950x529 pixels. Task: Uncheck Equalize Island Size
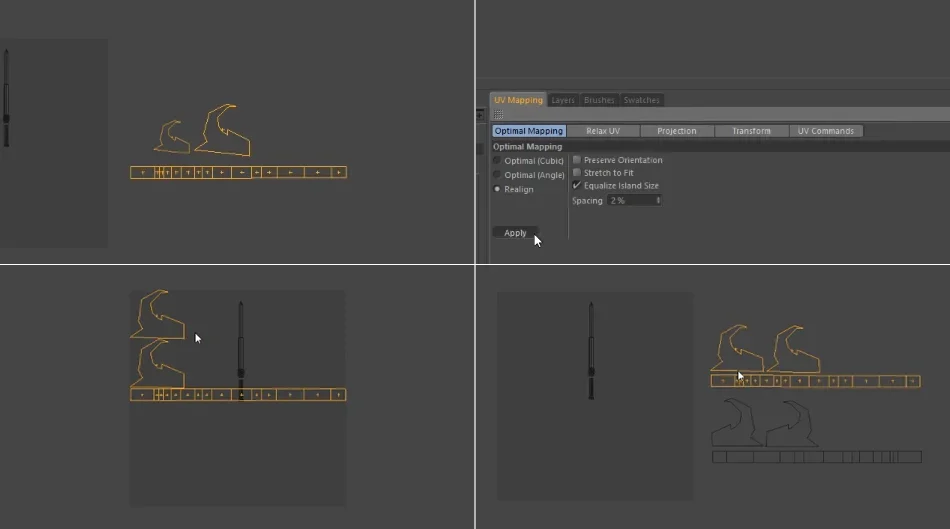[577, 185]
